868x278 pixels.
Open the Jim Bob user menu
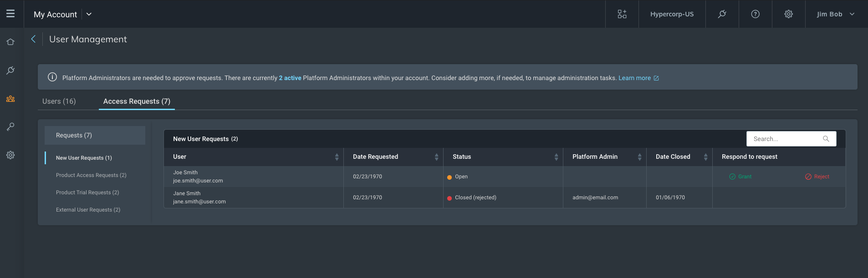pos(836,14)
